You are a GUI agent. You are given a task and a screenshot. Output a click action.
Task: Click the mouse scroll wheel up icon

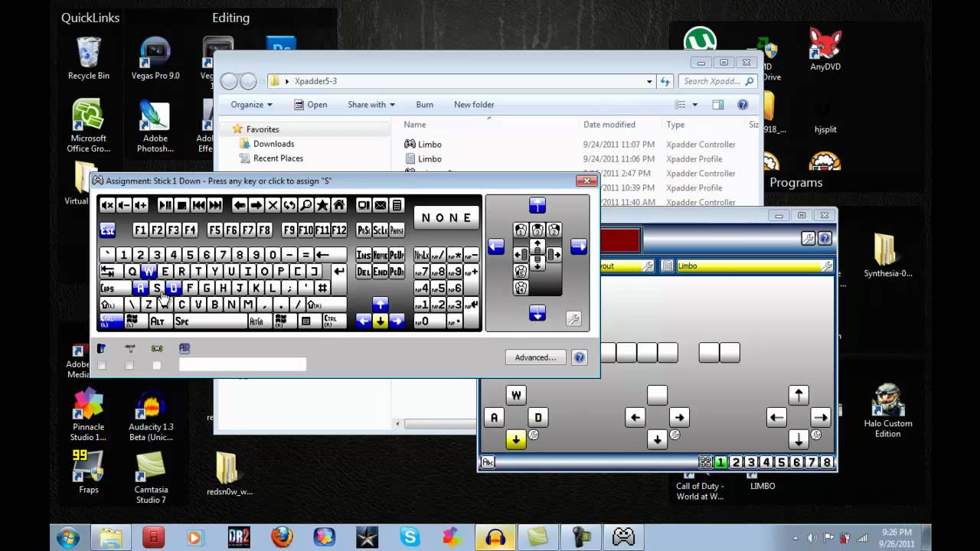click(537, 246)
